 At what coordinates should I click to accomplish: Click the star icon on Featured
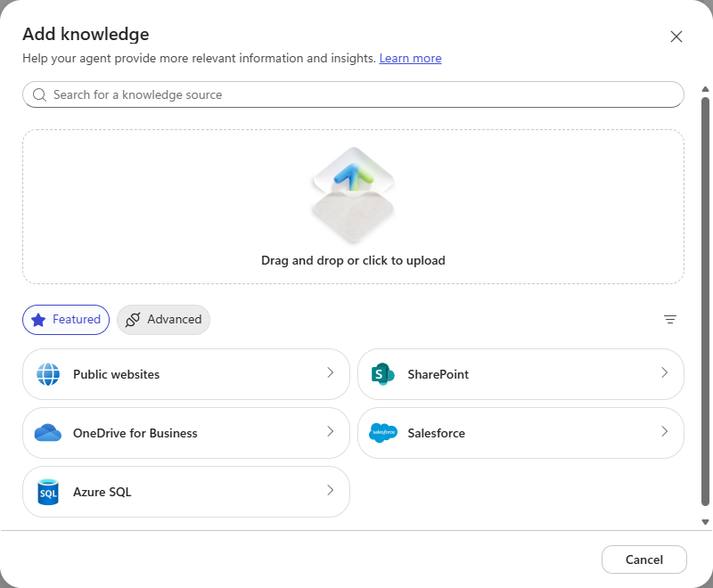(38, 320)
